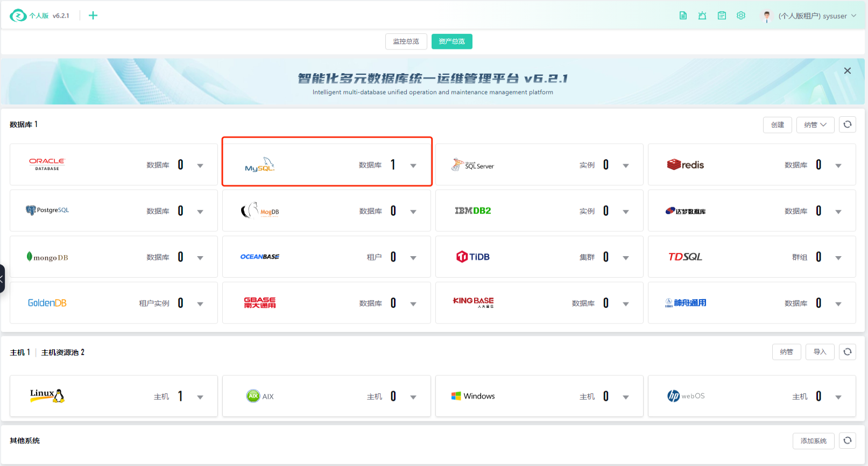Click the SQL Server logo
The height and width of the screenshot is (466, 868).
[473, 165]
